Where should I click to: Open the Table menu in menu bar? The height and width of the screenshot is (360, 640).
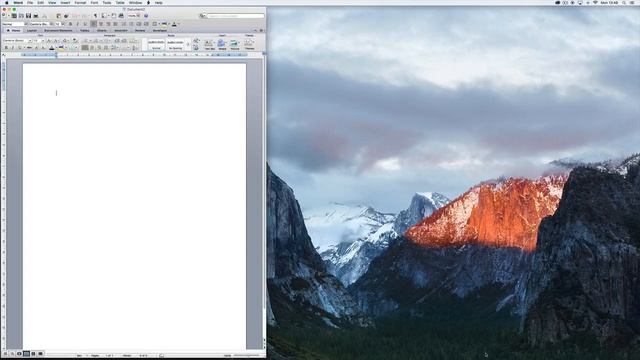click(x=120, y=2)
